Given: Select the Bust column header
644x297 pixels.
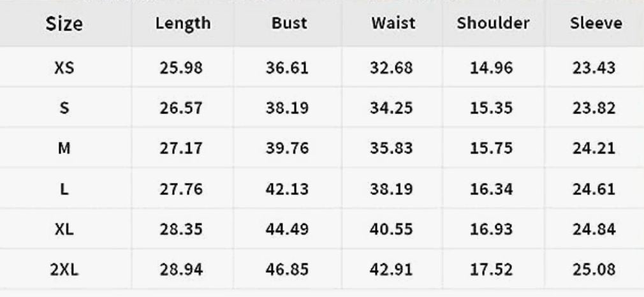Looking at the screenshot, I should tap(289, 24).
